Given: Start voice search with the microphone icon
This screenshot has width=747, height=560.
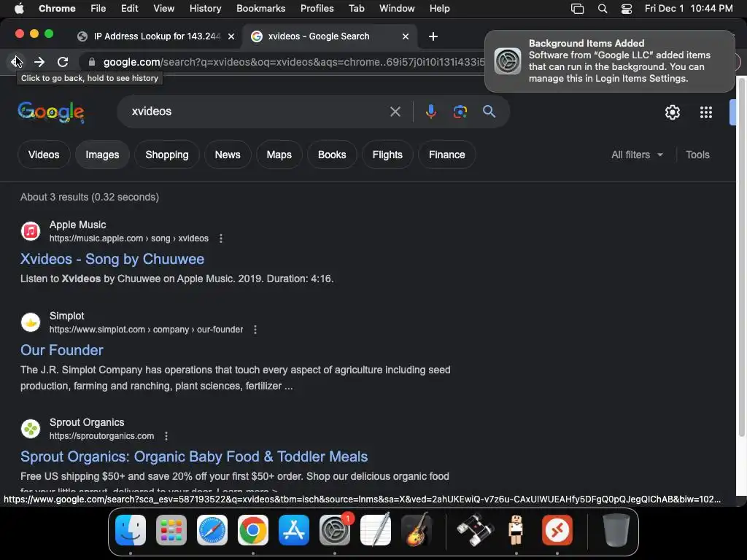Looking at the screenshot, I should 430,112.
